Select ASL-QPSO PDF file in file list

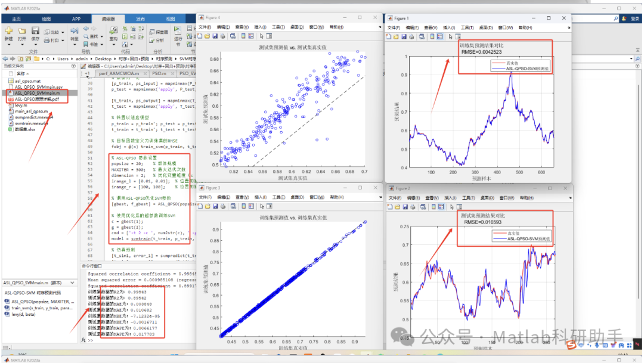tap(37, 99)
